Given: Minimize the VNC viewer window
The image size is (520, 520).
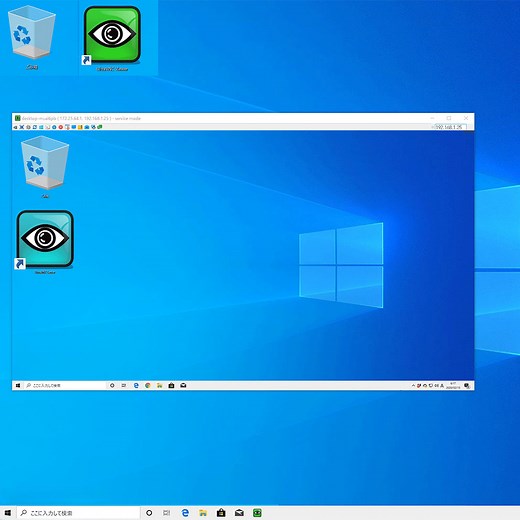Looking at the screenshot, I should coord(432,118).
